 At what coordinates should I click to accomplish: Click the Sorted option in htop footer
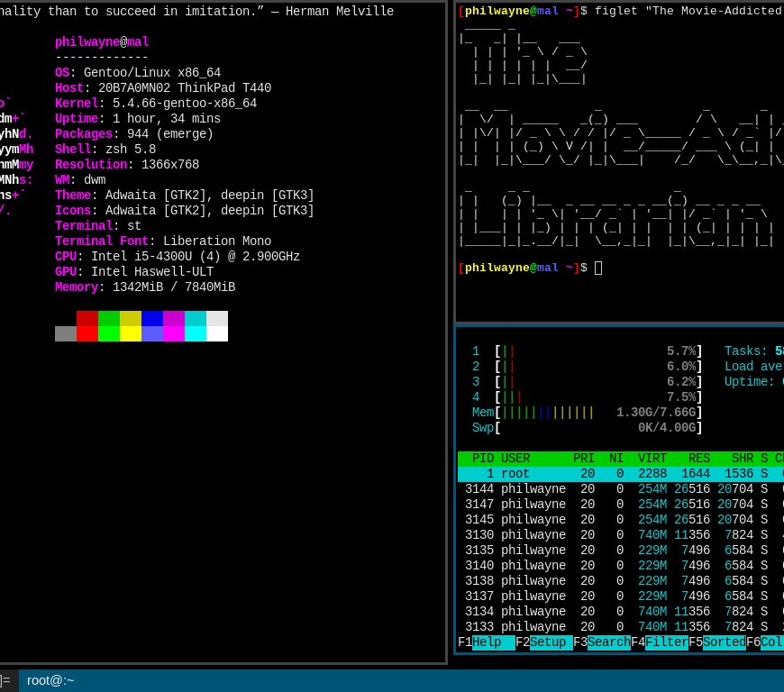[x=724, y=642]
